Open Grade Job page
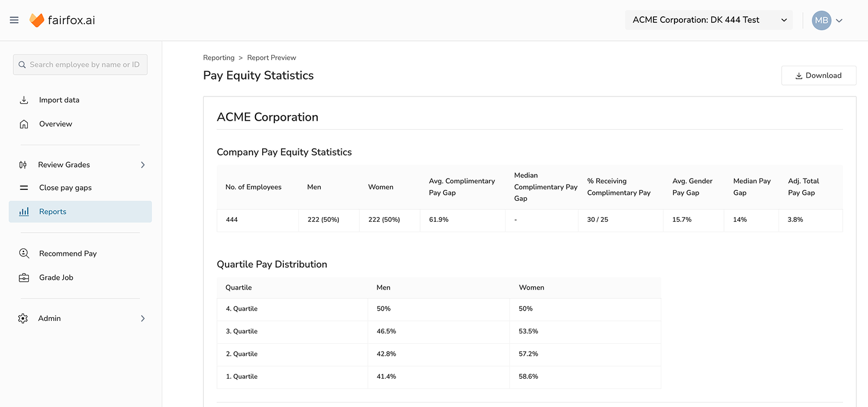 56,278
